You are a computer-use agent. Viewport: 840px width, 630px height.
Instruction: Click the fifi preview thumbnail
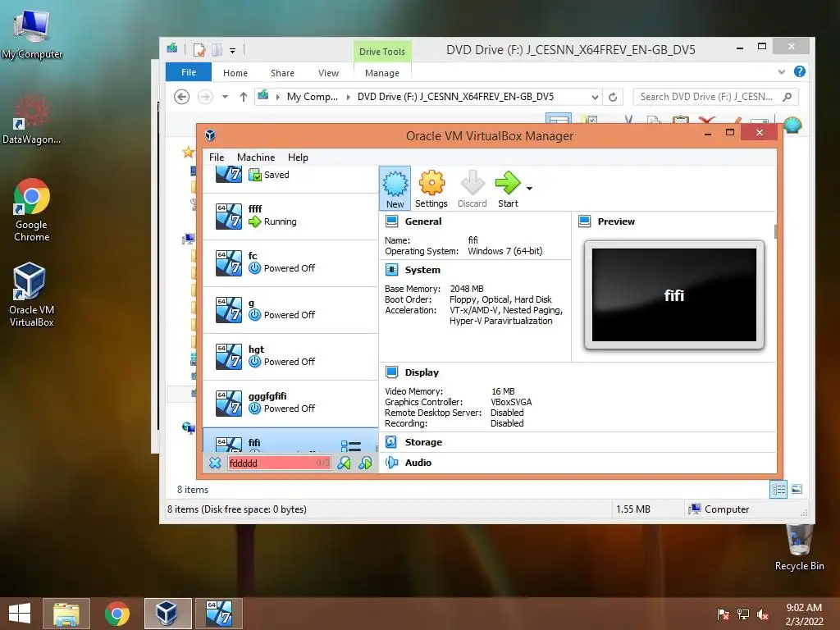(674, 294)
